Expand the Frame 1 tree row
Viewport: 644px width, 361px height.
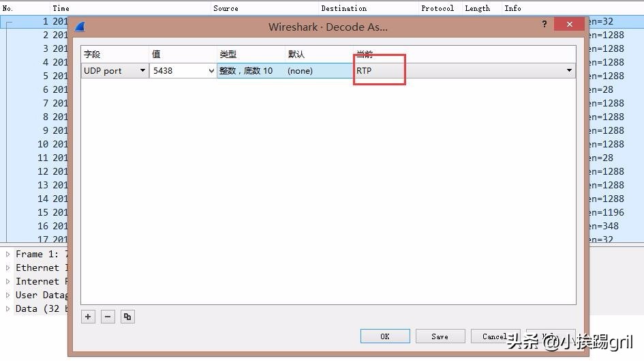point(7,254)
